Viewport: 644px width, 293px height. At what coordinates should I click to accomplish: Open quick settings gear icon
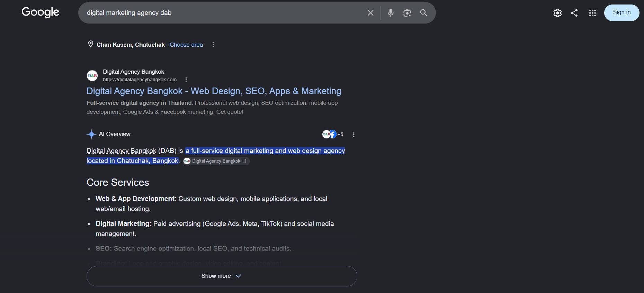557,13
